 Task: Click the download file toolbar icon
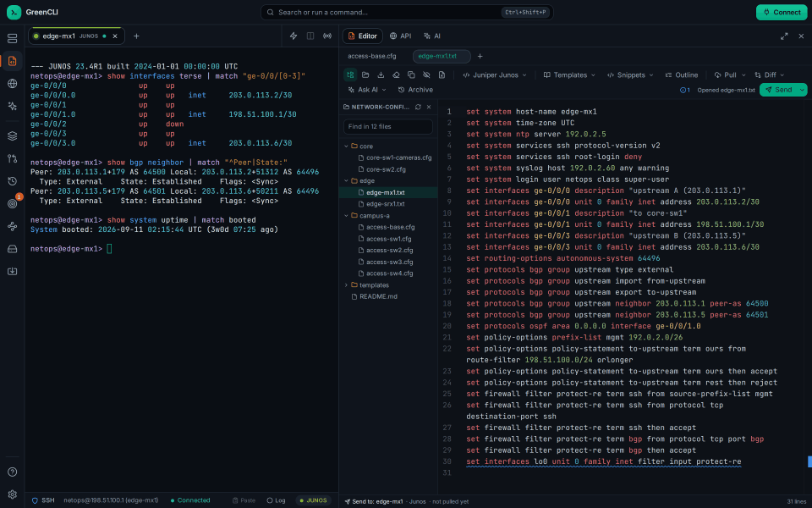pyautogui.click(x=381, y=75)
